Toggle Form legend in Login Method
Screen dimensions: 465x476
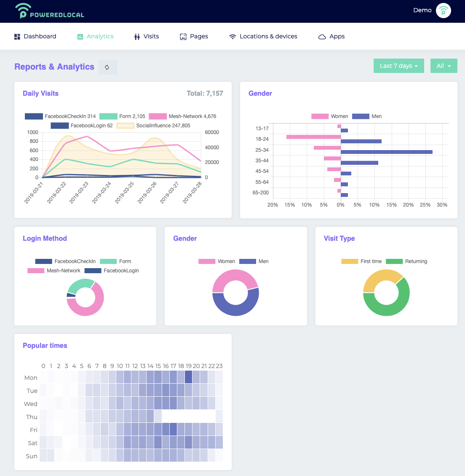pos(115,261)
